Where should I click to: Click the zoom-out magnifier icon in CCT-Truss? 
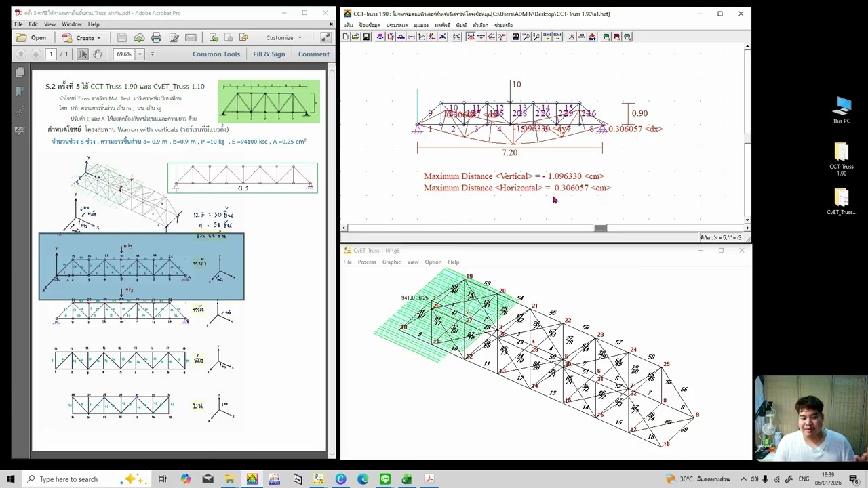tap(536, 37)
